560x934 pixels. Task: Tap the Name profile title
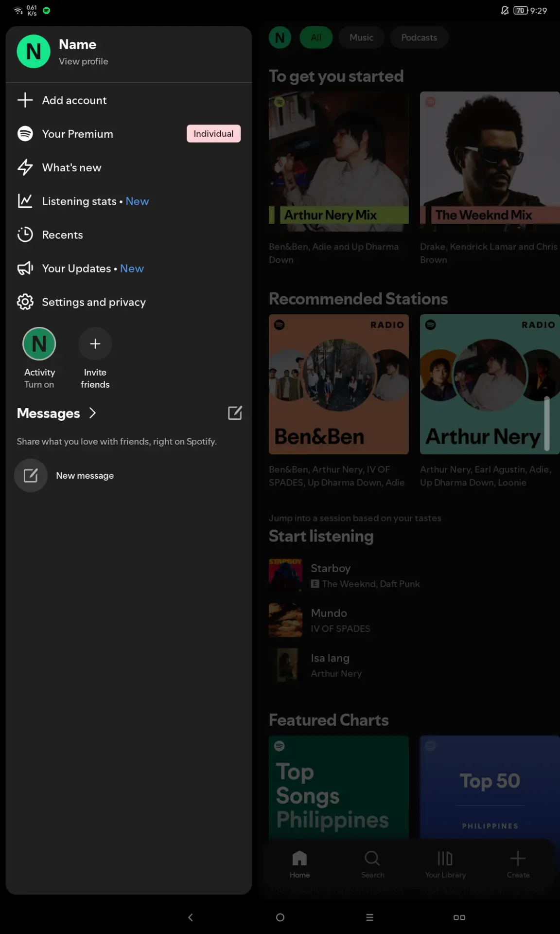click(78, 44)
